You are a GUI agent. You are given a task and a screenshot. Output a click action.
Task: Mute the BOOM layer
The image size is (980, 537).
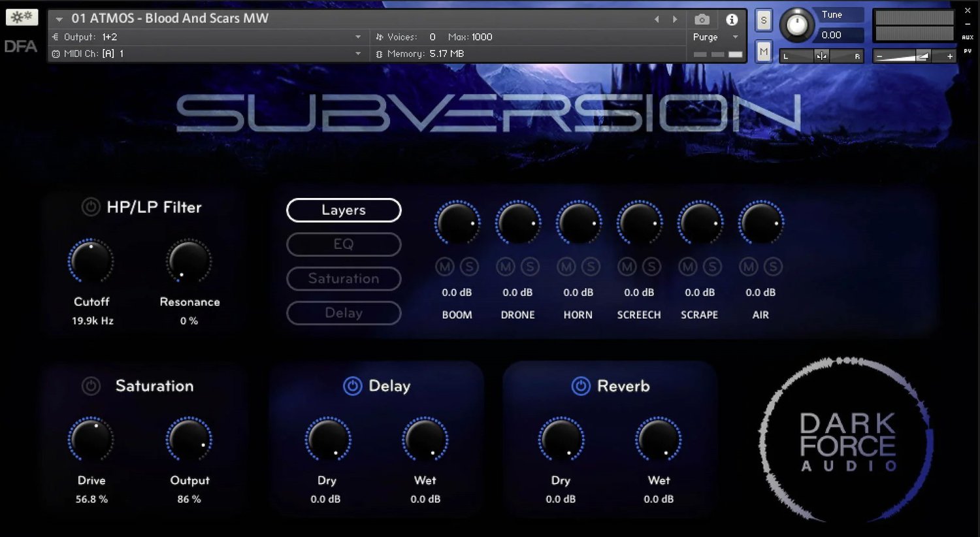[445, 267]
